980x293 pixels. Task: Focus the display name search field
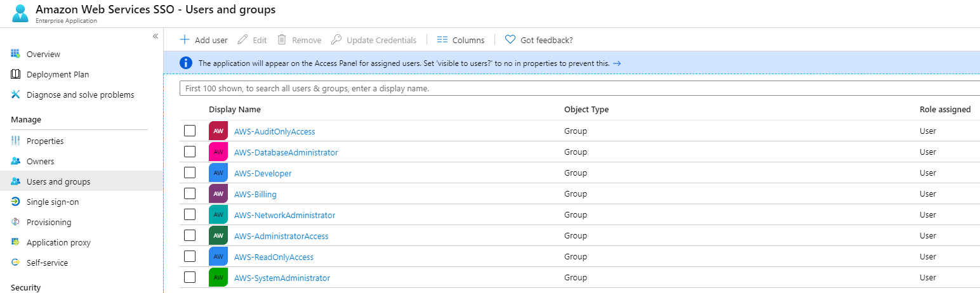(571, 88)
